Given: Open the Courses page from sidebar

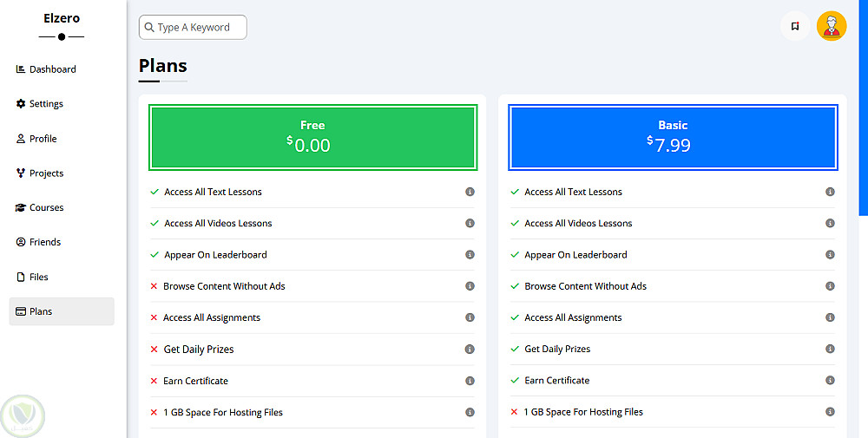Looking at the screenshot, I should pyautogui.click(x=47, y=208).
